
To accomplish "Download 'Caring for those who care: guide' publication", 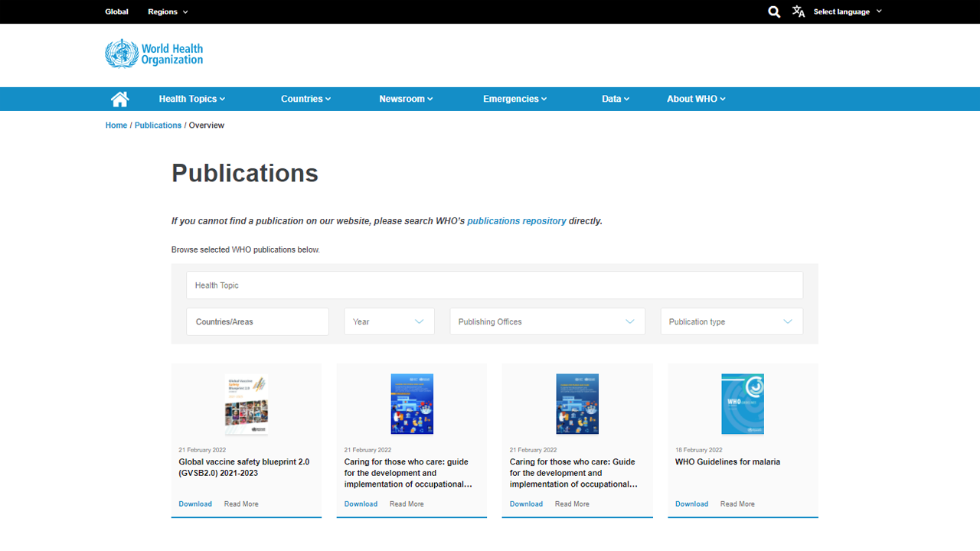I will coord(361,504).
